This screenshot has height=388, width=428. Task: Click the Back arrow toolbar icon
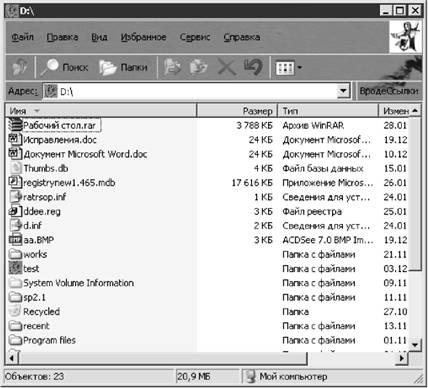20,67
